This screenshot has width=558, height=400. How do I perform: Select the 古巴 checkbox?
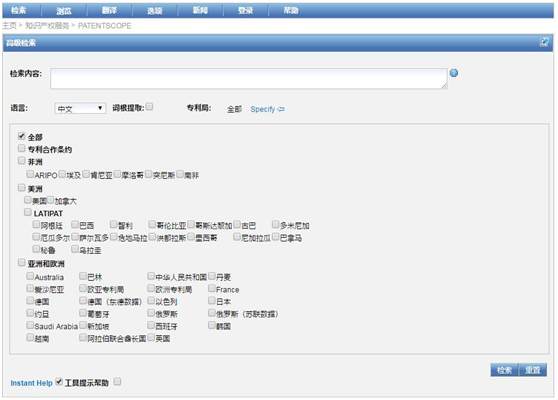tap(237, 225)
